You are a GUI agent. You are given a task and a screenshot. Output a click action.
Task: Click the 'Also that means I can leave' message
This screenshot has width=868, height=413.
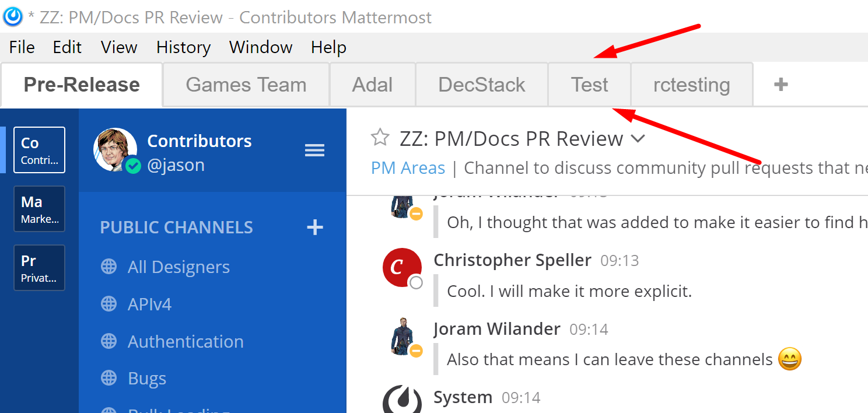(x=610, y=359)
